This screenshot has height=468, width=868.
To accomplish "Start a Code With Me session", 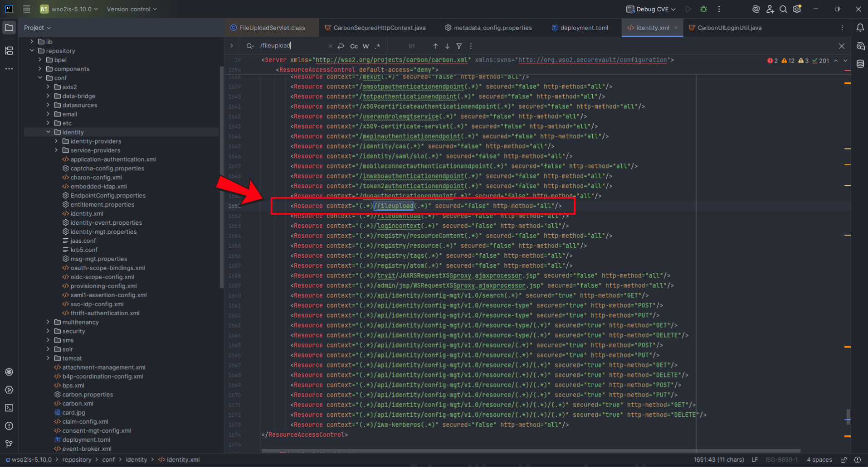I will click(x=770, y=9).
